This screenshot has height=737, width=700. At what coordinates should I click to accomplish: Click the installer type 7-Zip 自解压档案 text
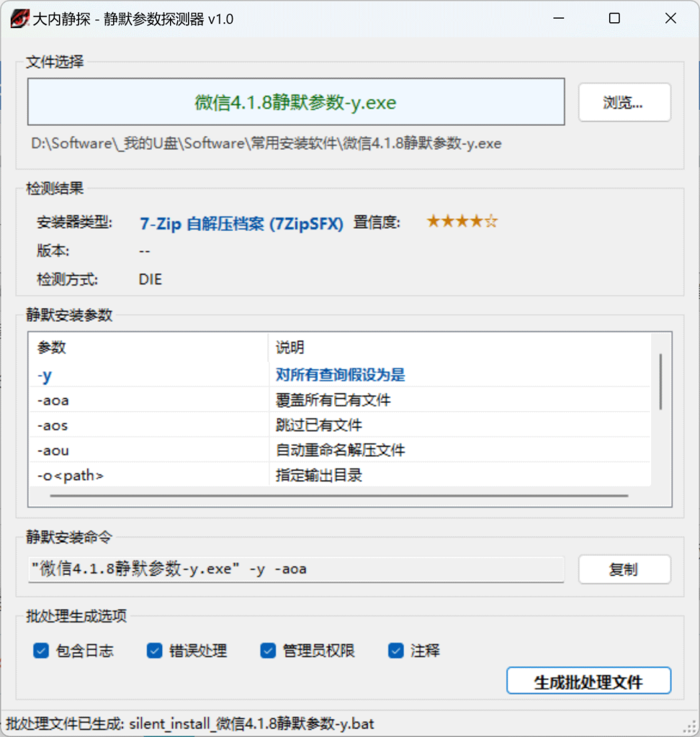tap(241, 223)
